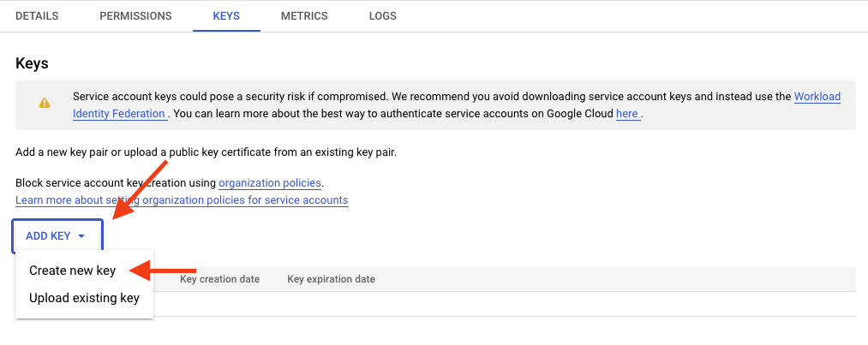Select Upload existing key option
Screen dimensions: 868x345
(x=84, y=298)
